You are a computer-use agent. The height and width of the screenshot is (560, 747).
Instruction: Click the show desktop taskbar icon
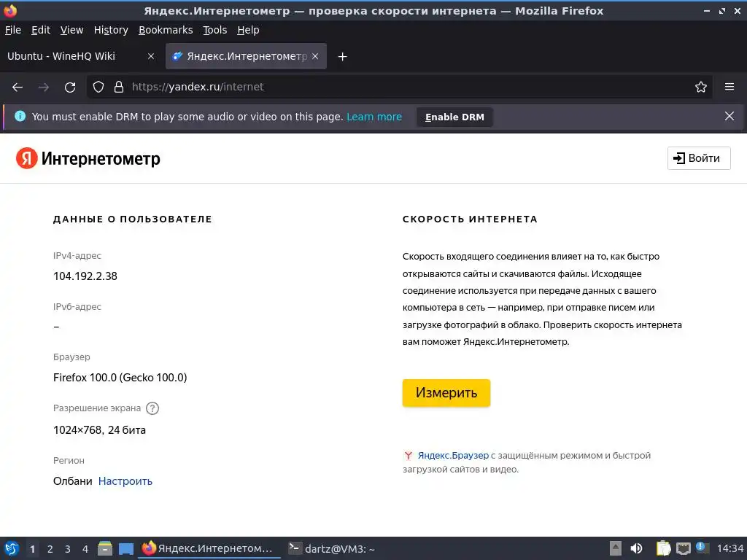125,549
